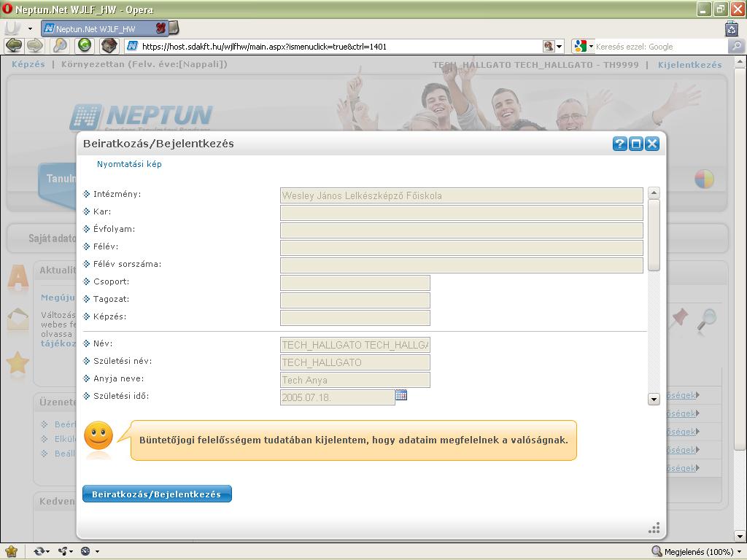Click the red pushpin icon
The width and height of the screenshot is (747, 560).
(x=678, y=318)
